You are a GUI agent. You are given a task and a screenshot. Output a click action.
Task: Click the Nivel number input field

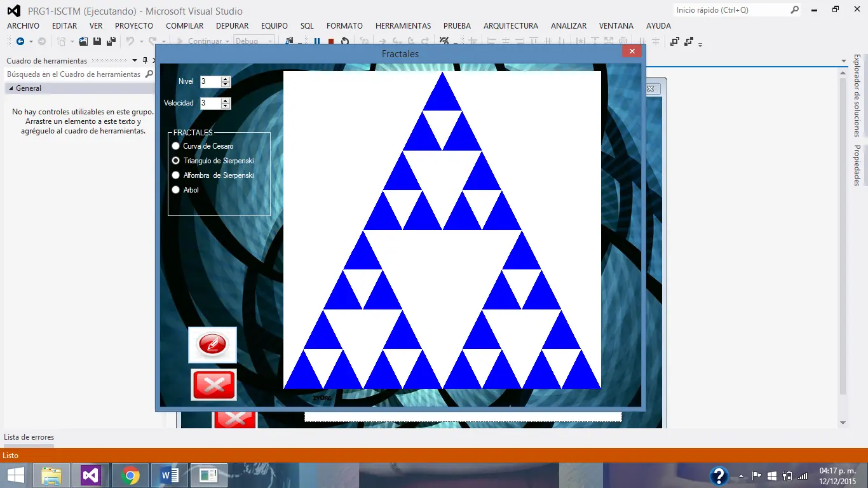pos(210,81)
